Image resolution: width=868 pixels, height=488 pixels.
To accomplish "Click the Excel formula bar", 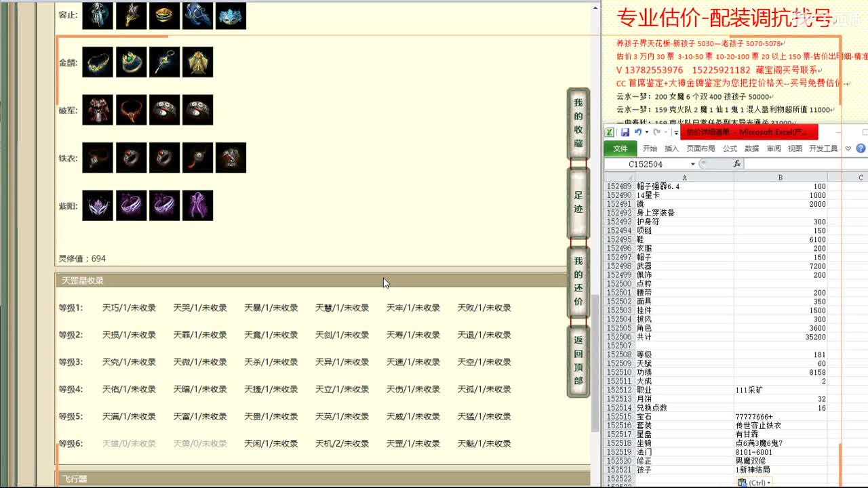I will pos(806,164).
